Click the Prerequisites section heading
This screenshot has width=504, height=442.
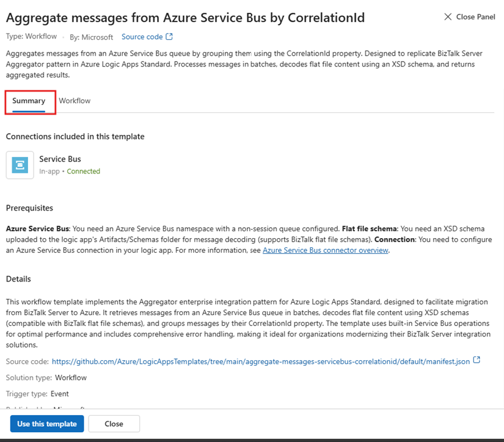pos(29,208)
